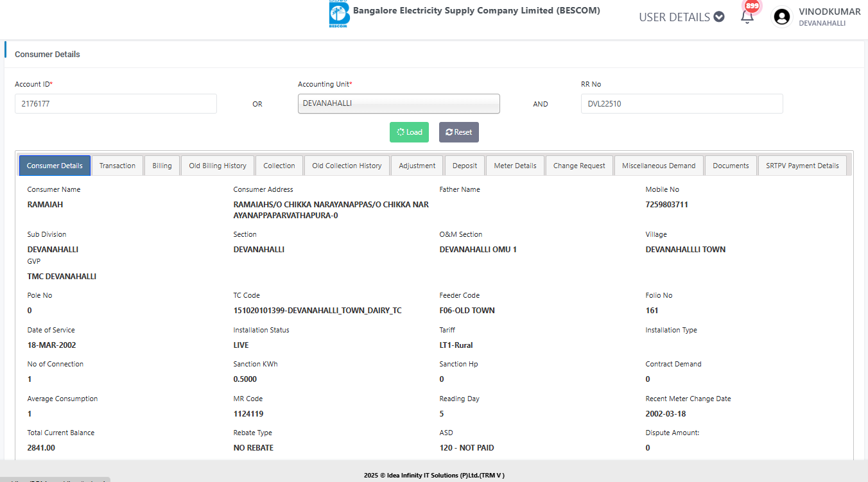
Task: Open the Old Collection History tab
Action: (x=347, y=166)
